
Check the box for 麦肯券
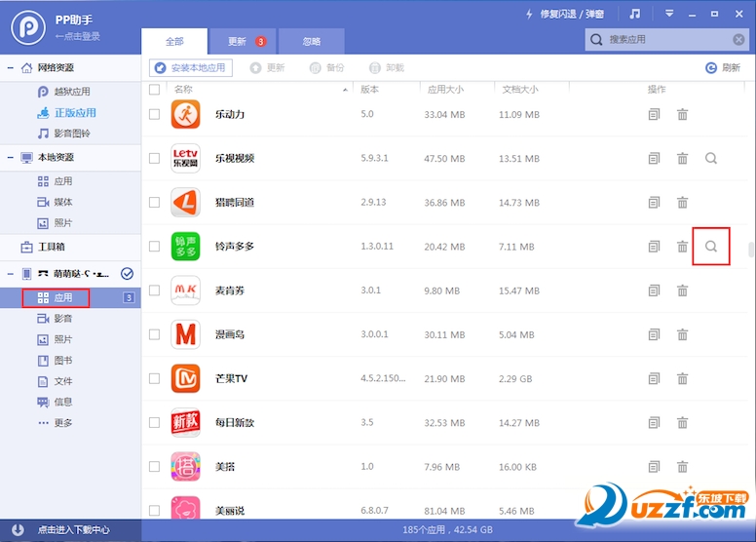[154, 290]
